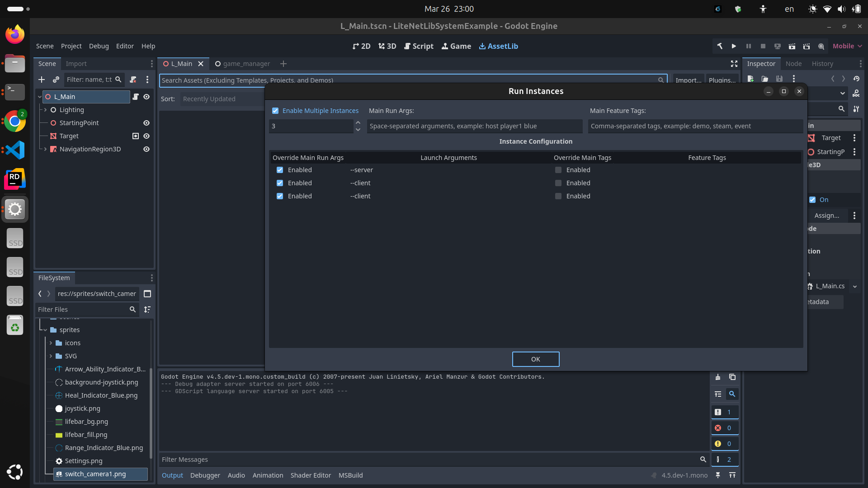Click the Run Project play icon
This screenshot has width=868, height=488.
[734, 46]
